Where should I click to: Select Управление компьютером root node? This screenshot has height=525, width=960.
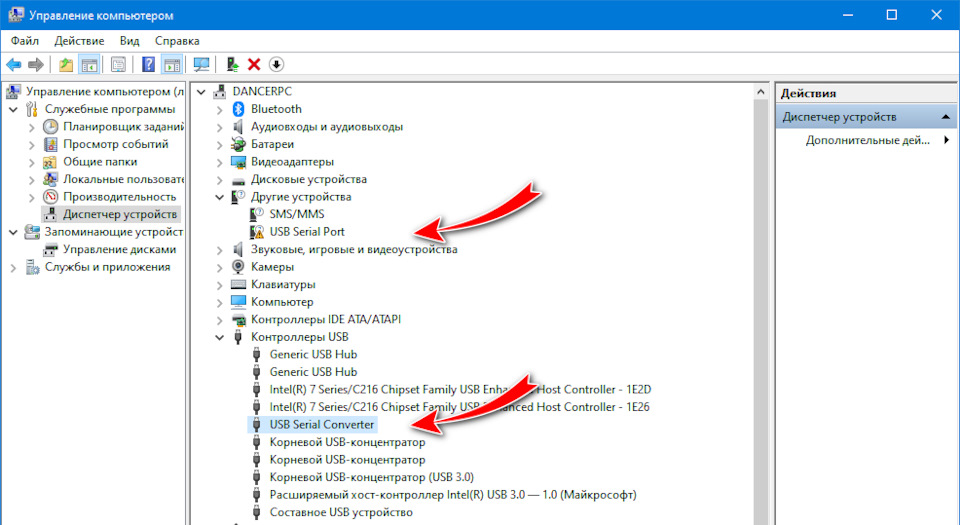point(104,91)
